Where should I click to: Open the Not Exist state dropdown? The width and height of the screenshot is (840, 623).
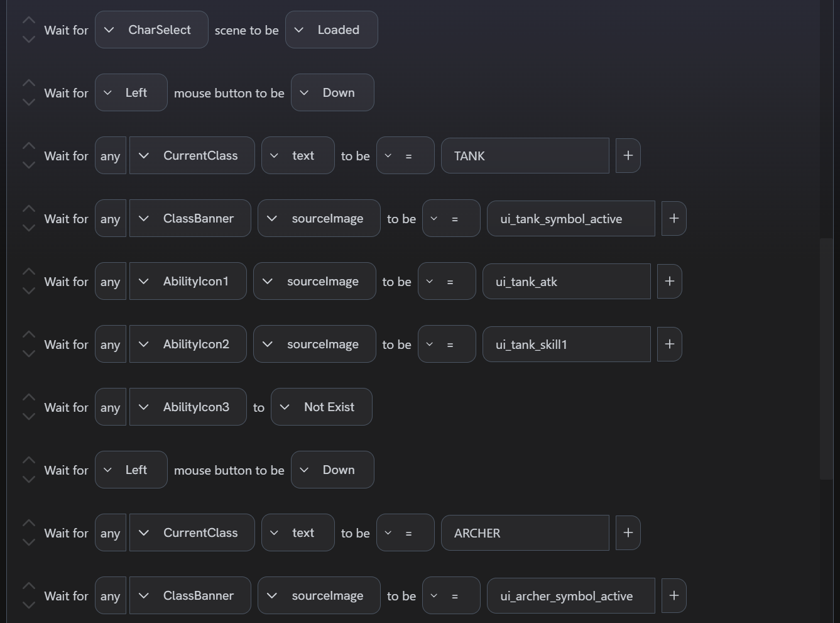pos(322,407)
